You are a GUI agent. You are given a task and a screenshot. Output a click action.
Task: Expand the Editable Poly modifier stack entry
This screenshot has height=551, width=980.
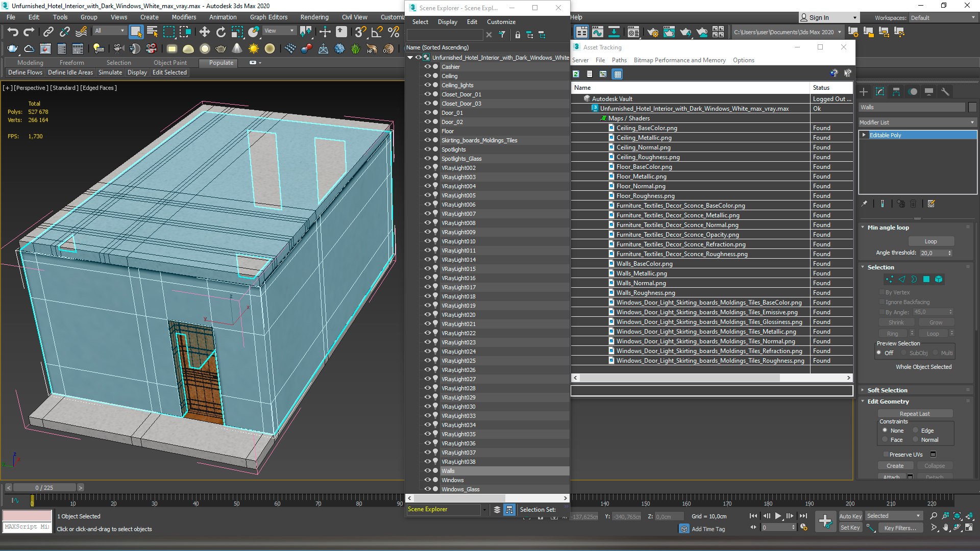click(864, 135)
